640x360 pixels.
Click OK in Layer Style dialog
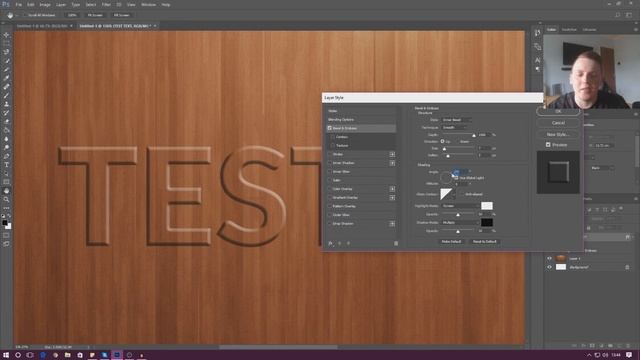click(558, 111)
